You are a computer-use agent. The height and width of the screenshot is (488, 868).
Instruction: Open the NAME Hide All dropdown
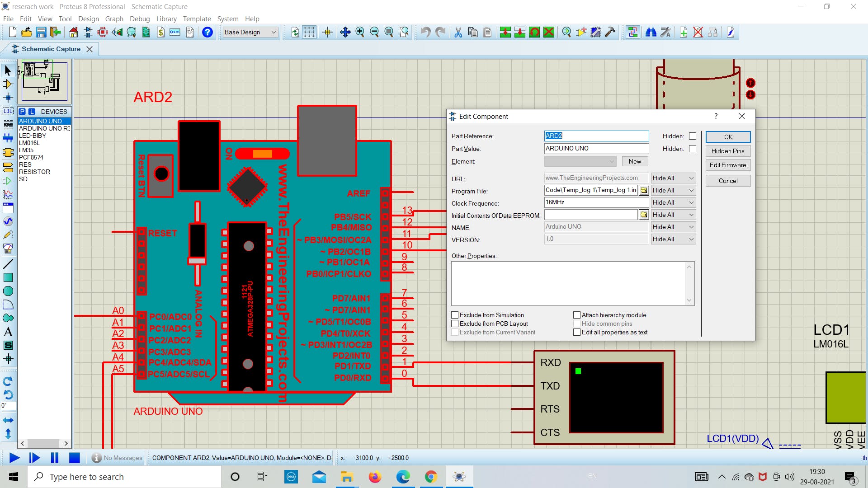pos(673,227)
